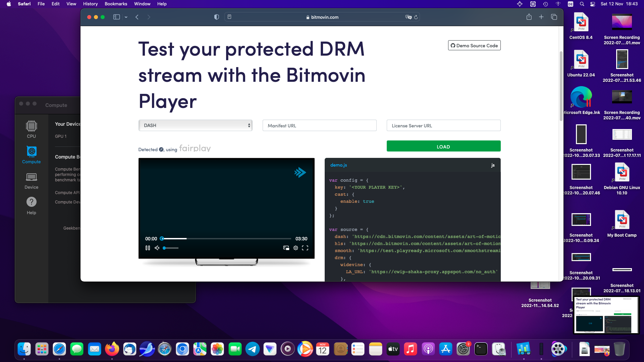
Task: Open the DASH stream type dropdown
Action: tap(195, 125)
